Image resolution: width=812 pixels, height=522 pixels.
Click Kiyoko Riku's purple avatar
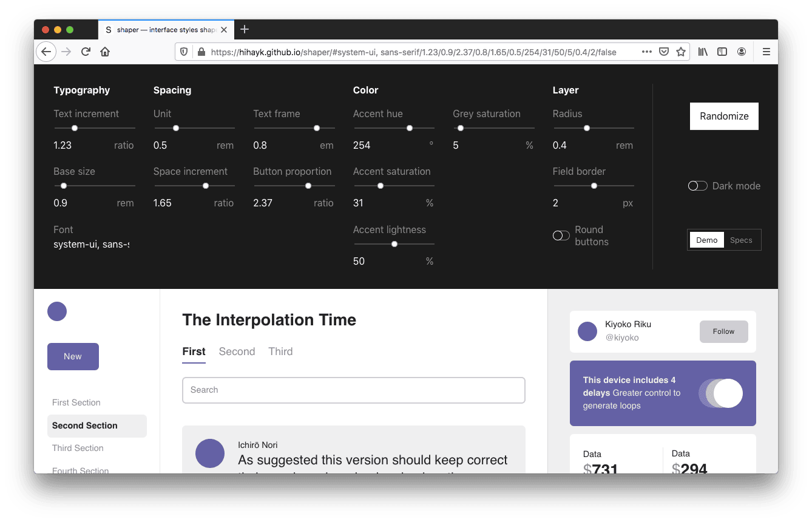587,331
